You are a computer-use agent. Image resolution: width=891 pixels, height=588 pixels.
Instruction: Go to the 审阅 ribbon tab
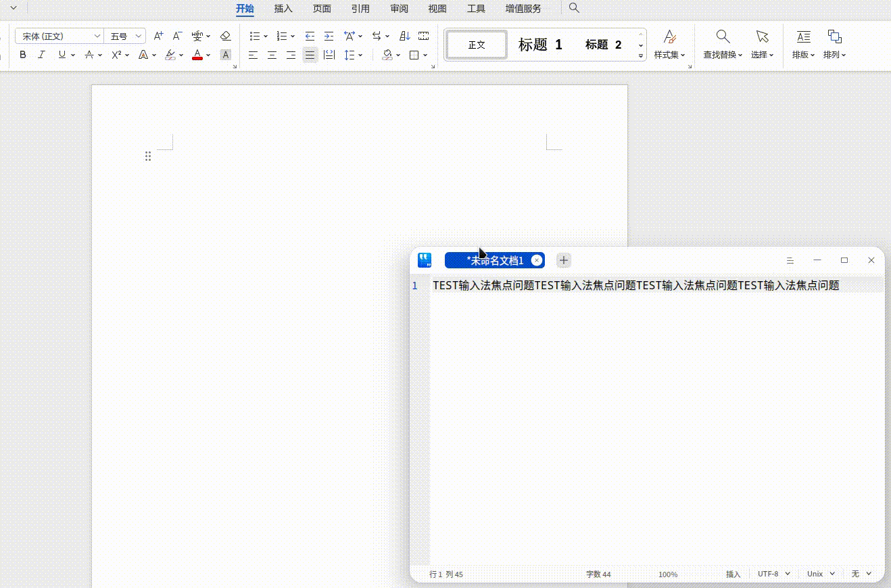399,9
